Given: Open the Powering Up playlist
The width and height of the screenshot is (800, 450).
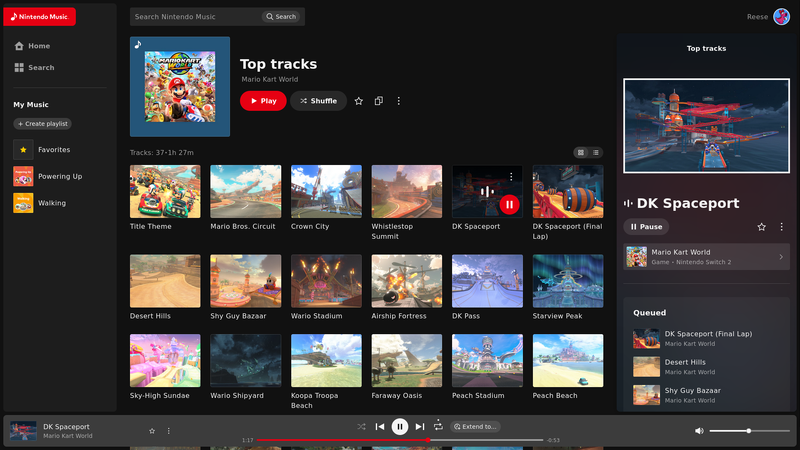Looking at the screenshot, I should 48,176.
